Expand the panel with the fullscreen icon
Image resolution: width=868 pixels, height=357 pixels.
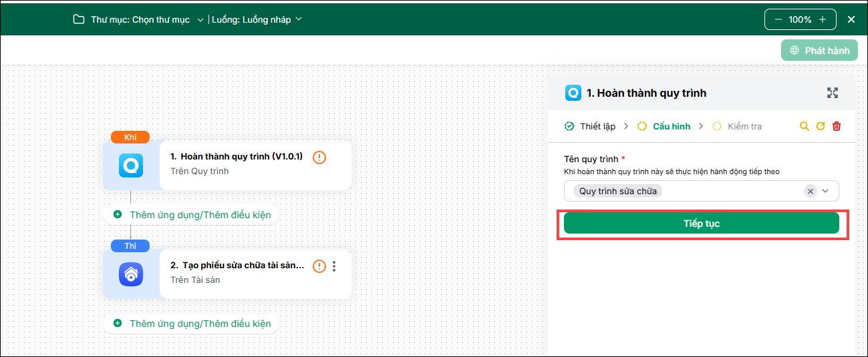(833, 93)
